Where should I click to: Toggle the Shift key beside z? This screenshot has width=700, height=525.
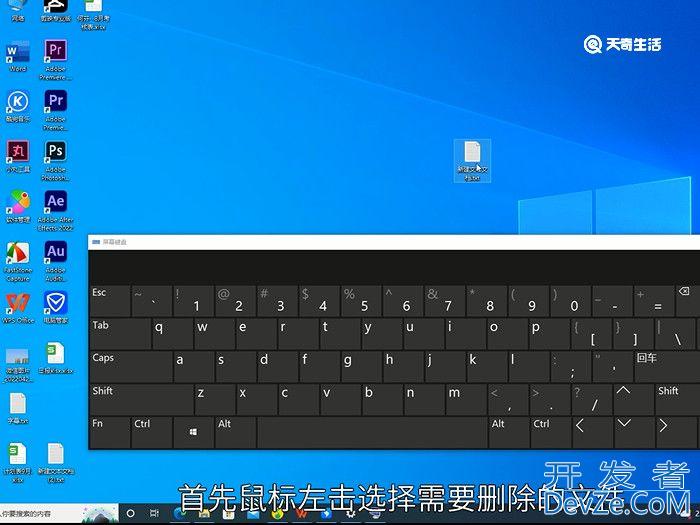[142, 399]
